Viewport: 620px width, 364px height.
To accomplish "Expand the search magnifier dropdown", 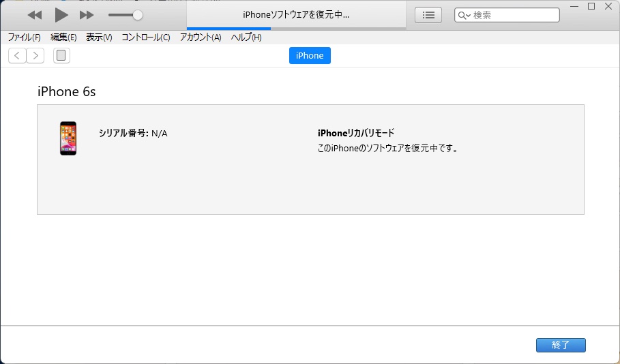I will tap(464, 15).
